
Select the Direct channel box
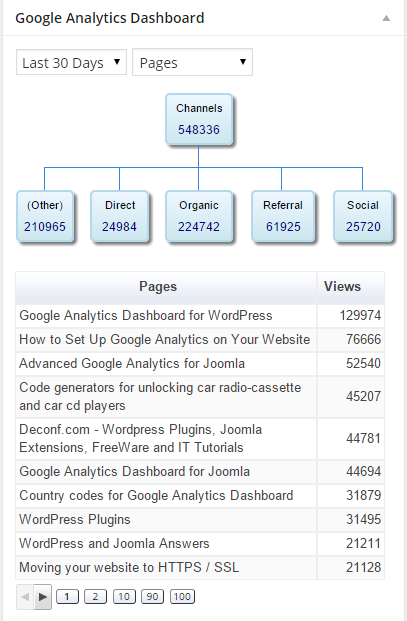[120, 216]
